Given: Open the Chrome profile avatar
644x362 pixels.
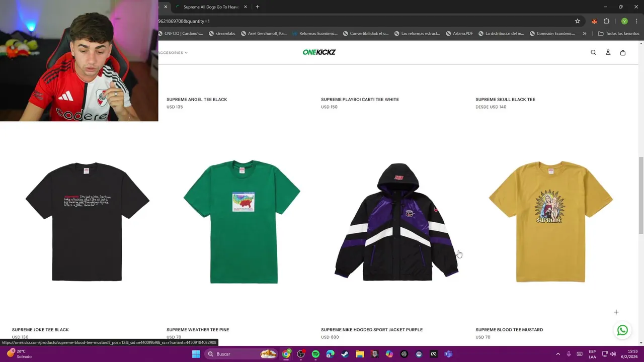Looking at the screenshot, I should tap(624, 21).
